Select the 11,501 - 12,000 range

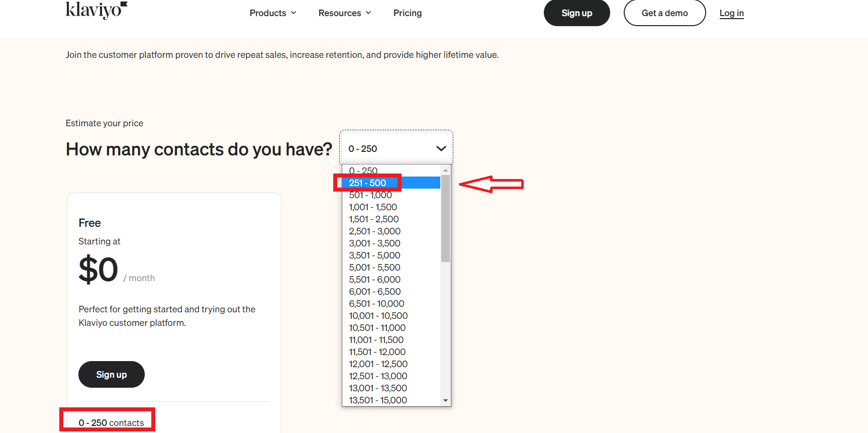tap(391, 352)
